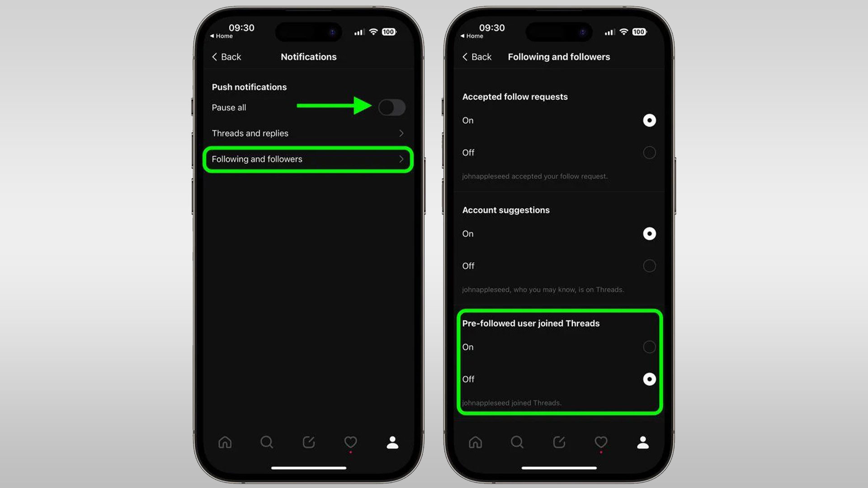868x488 pixels.
Task: Tap the Home icon on left phone nav bar
Action: click(225, 442)
